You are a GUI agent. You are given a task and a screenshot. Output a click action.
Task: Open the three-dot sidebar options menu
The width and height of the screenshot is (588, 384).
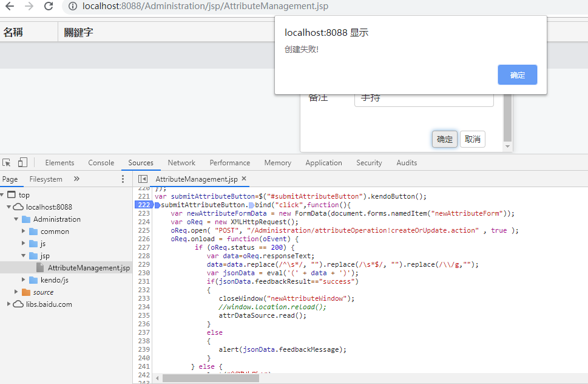(123, 179)
